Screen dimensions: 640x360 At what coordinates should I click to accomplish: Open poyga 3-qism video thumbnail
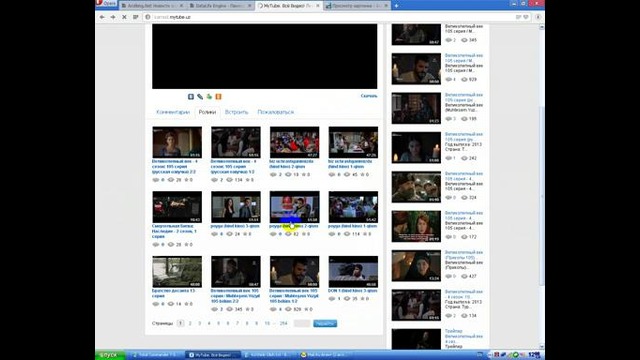(236, 207)
